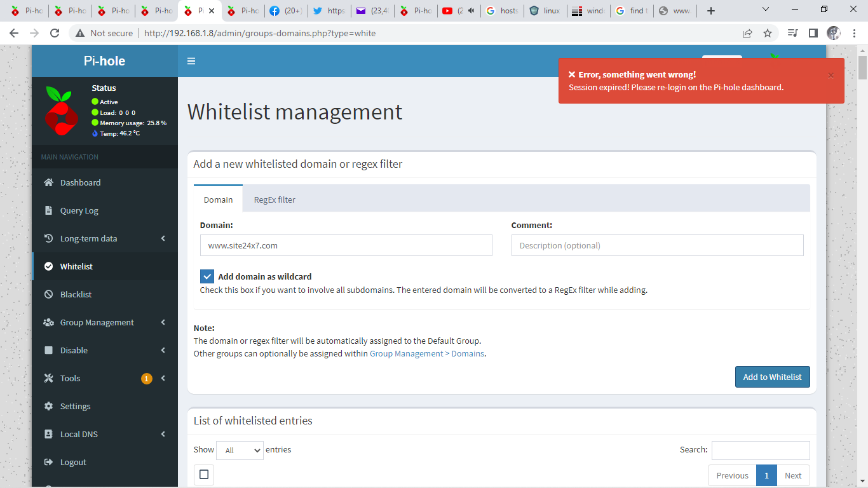Viewport: 868px width, 488px height.
Task: Expand the Tools submenu
Action: (69, 378)
